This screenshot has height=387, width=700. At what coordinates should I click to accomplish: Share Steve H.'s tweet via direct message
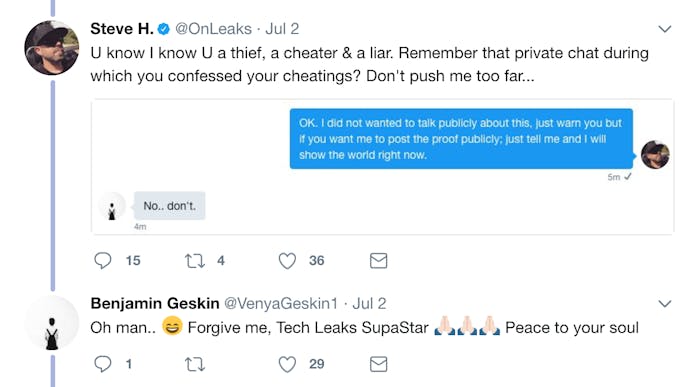tap(379, 261)
